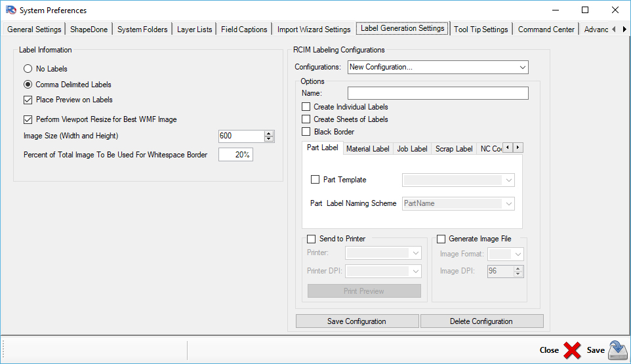Viewport: 631px width, 364px height.
Task: Switch to the System Folders tab
Action: pos(142,30)
